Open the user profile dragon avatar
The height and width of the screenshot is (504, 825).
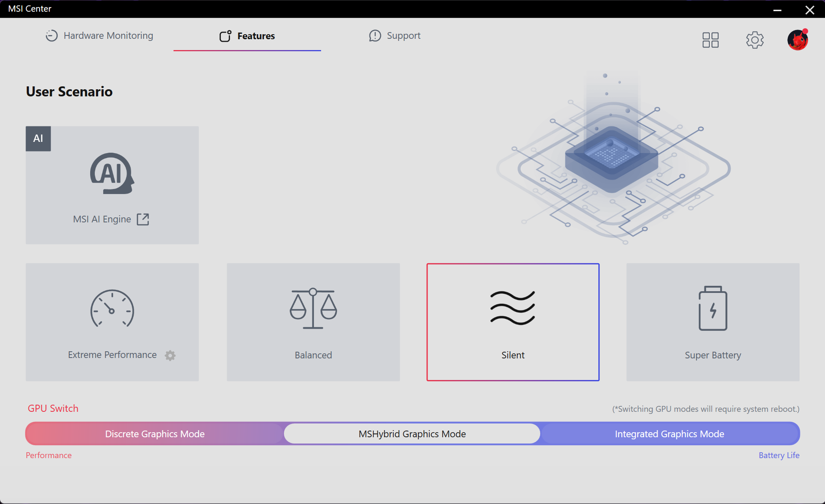click(x=798, y=40)
